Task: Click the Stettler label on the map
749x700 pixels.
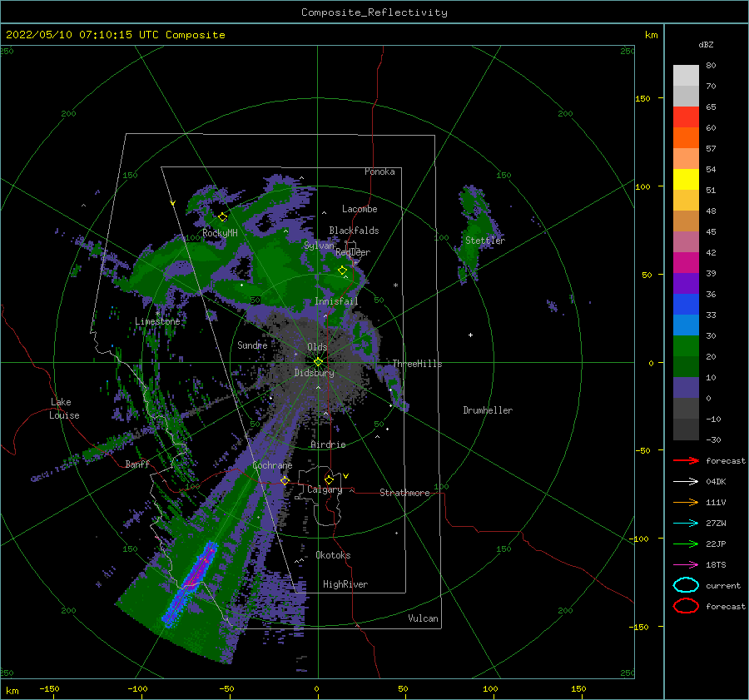Action: point(485,241)
